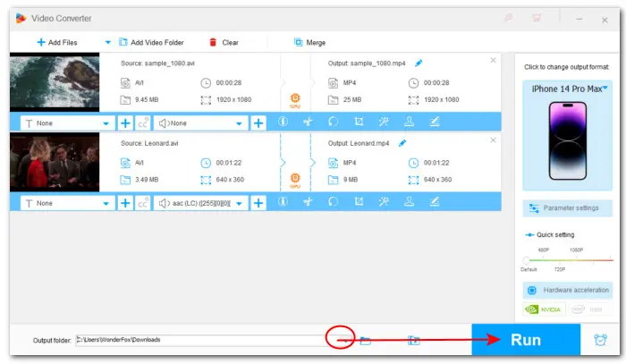
Task: Expand the Add Files dropdown arrow
Action: [x=108, y=42]
